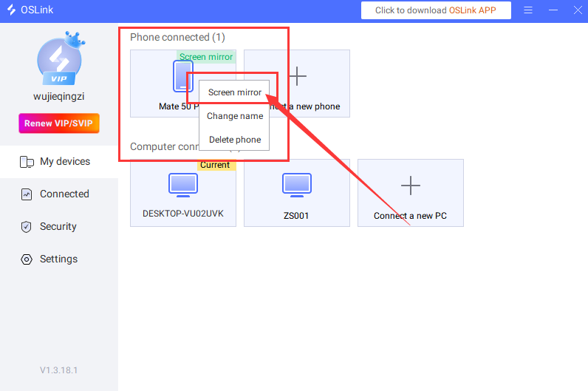Click the green Screen mirror badge

coord(206,57)
